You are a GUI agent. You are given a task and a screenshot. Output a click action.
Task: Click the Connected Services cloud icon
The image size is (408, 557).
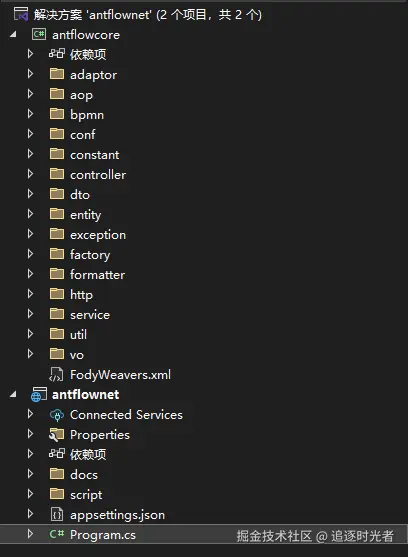[57, 415]
